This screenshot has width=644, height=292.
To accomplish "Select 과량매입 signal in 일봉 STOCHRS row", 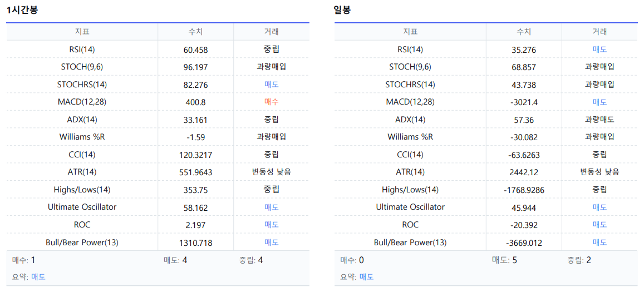I will [599, 85].
